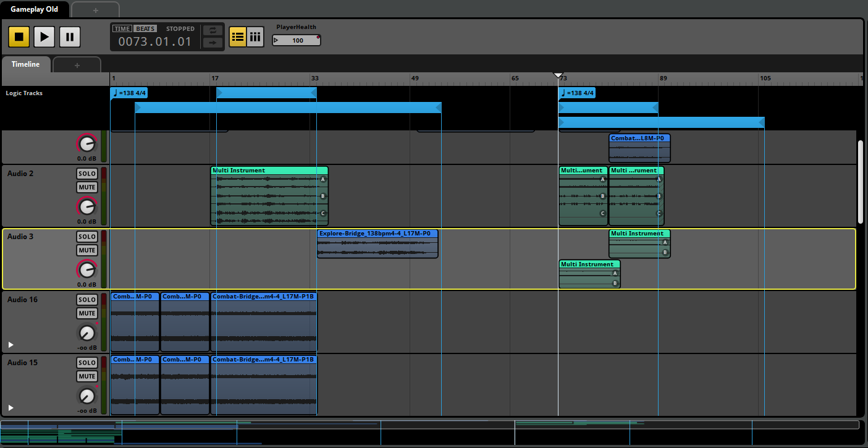Mute the Audio 2 track
The height and width of the screenshot is (448, 868).
(87, 187)
